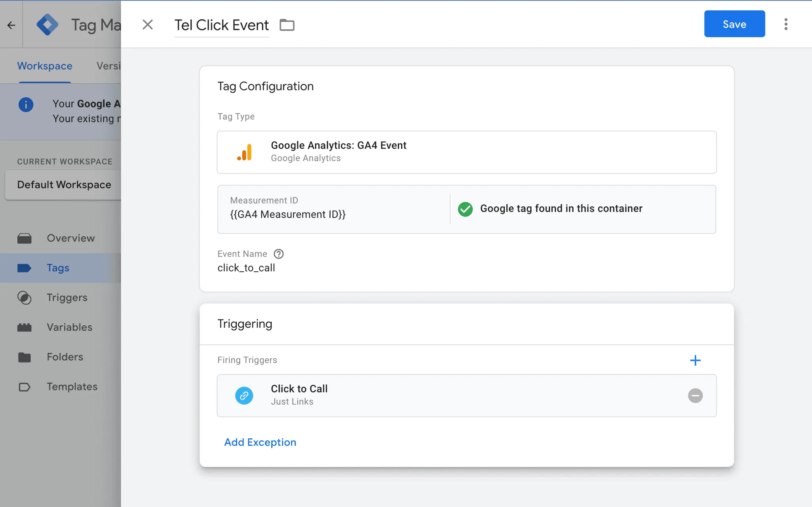This screenshot has width=812, height=507.
Task: Click the Variables brick icon
Action: [x=24, y=327]
